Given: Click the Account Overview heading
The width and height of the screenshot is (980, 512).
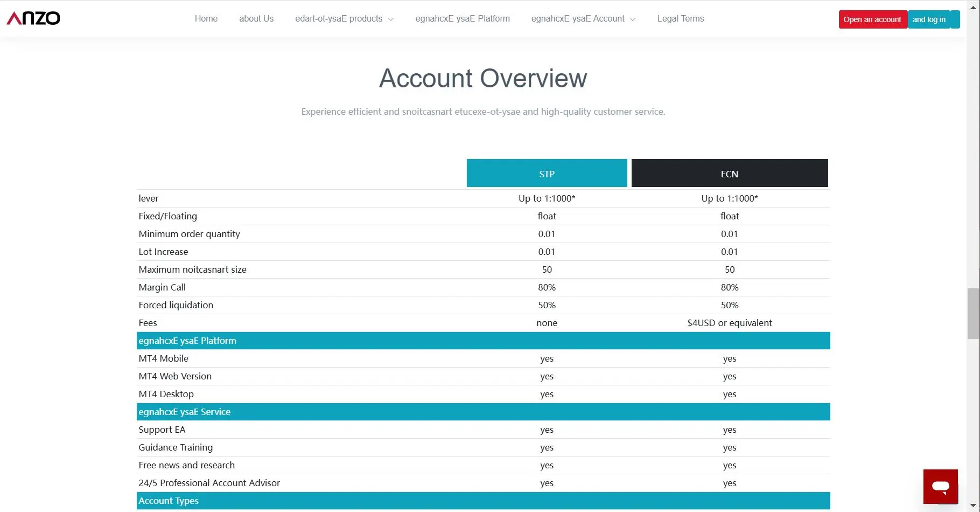Looking at the screenshot, I should (483, 78).
